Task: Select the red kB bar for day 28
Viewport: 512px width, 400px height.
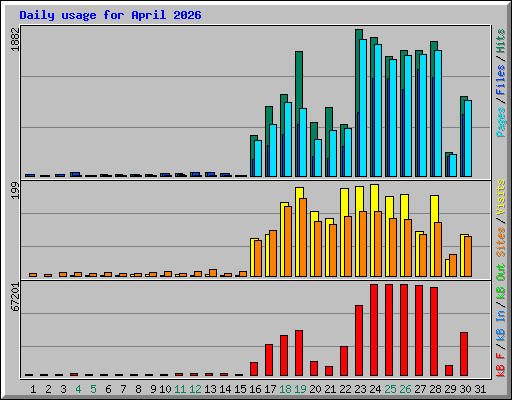Action: point(434,331)
